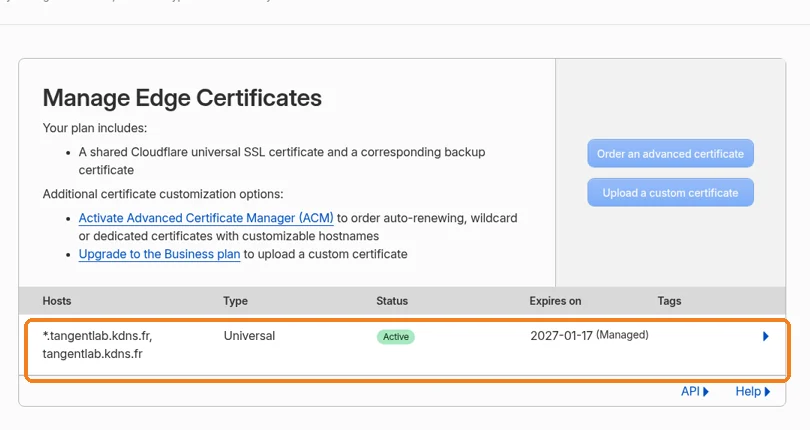Click Upload a custom certificate button

pos(670,193)
